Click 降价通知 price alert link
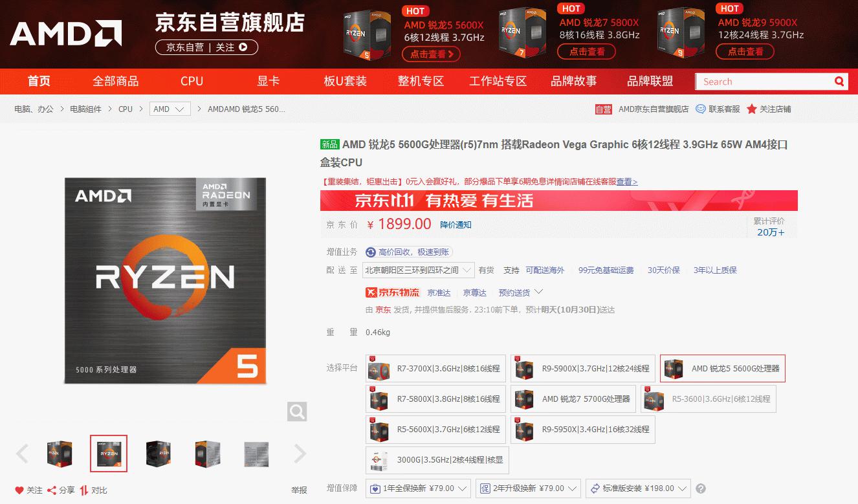Image resolution: width=858 pixels, height=504 pixels. pyautogui.click(x=456, y=225)
